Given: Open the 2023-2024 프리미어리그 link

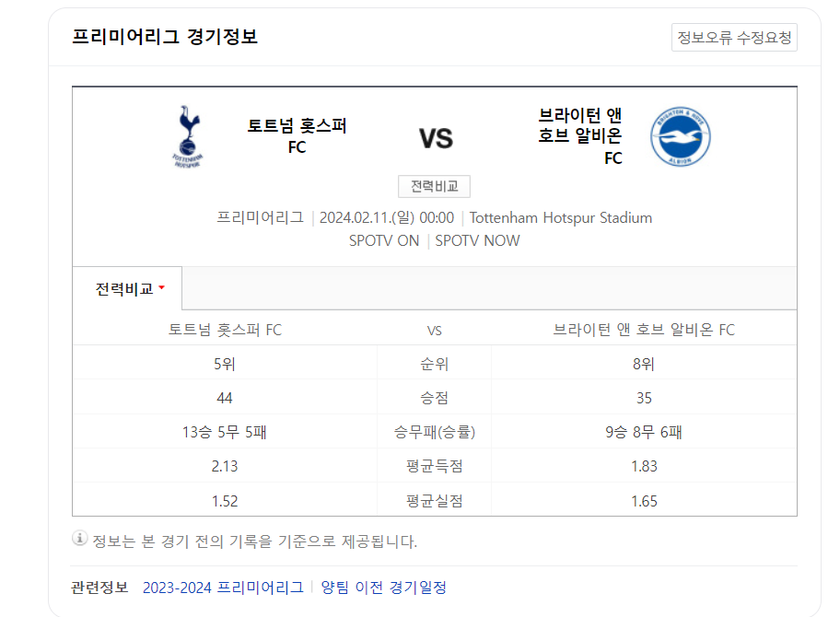Looking at the screenshot, I should click(x=223, y=588).
